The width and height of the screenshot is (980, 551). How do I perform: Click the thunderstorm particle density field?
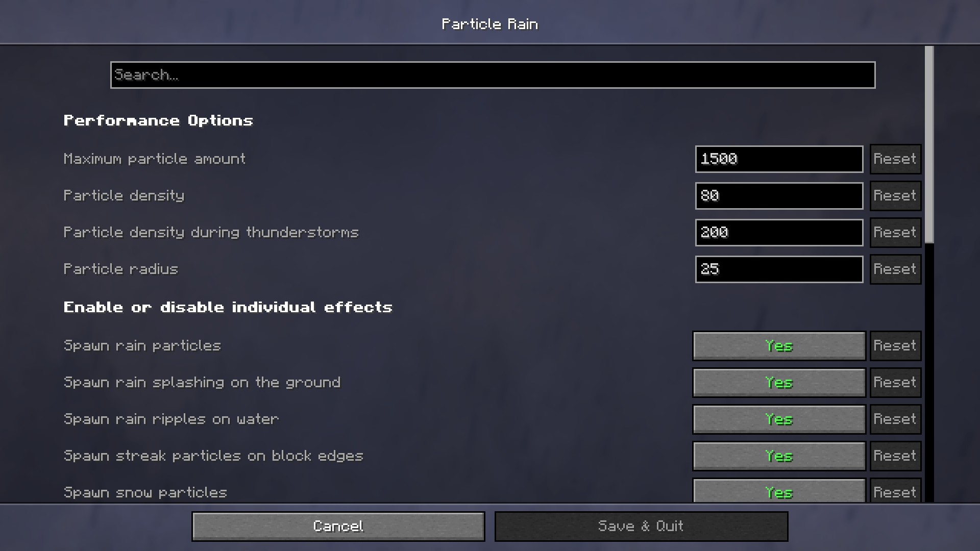click(779, 233)
